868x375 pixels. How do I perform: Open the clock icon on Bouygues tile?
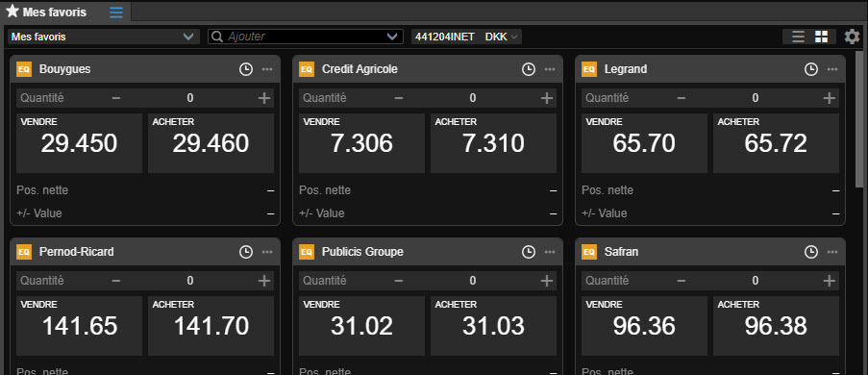click(x=246, y=69)
